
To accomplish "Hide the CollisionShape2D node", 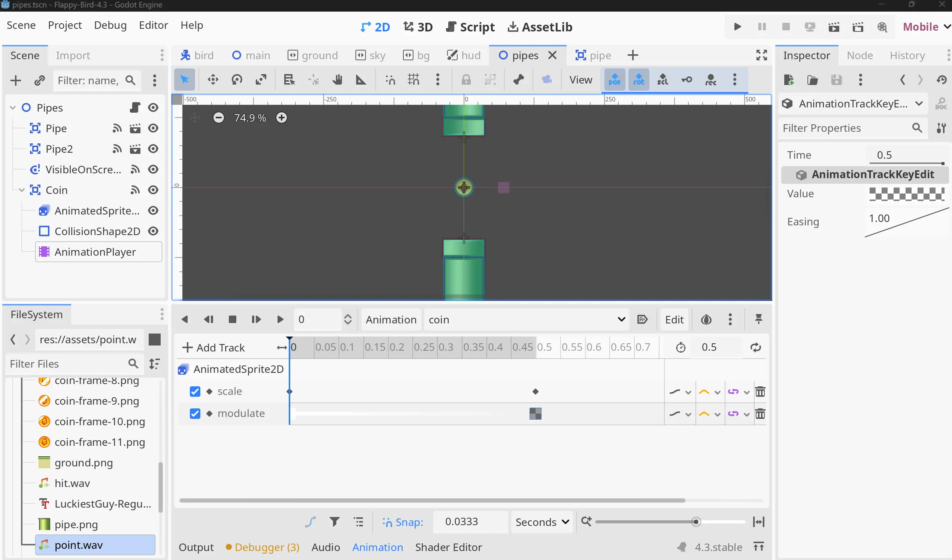I will click(x=153, y=231).
